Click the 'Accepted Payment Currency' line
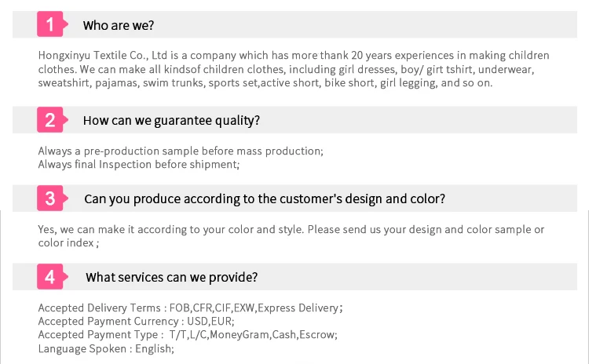 (136, 321)
